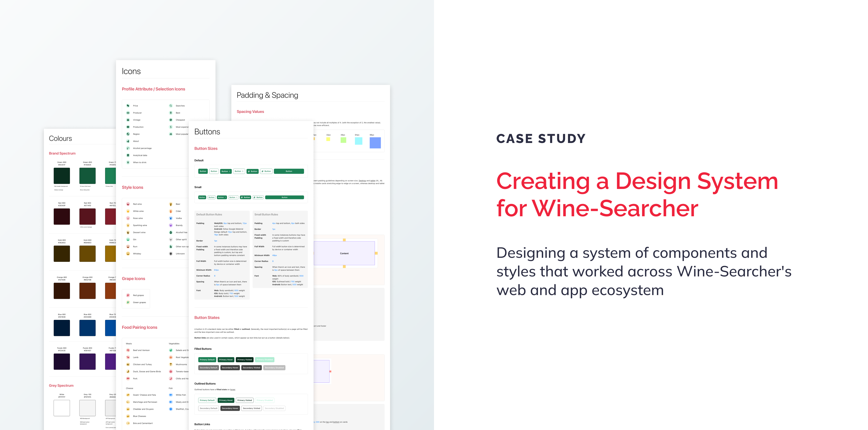Click the "Button States" heading
This screenshot has height=430, width=868.
click(207, 318)
